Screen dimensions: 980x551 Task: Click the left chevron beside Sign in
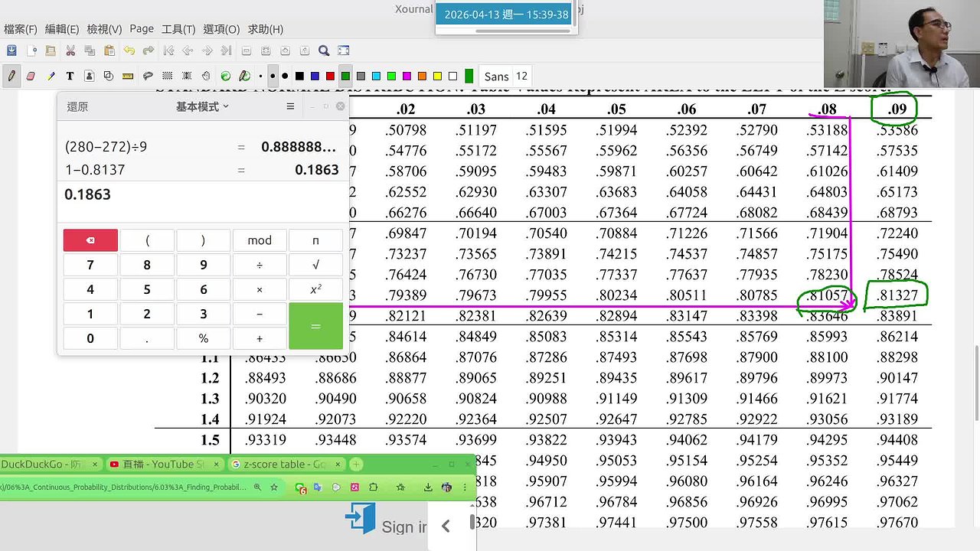(x=446, y=526)
